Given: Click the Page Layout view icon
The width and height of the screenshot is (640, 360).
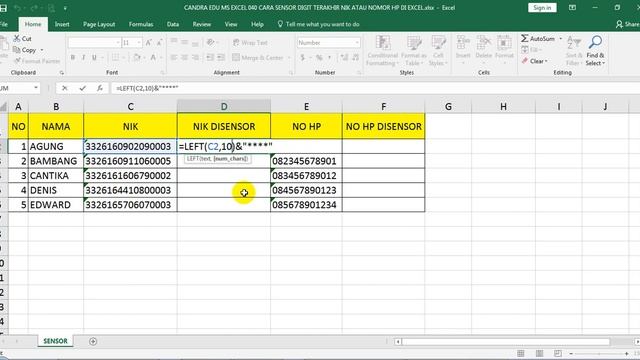Looking at the screenshot, I should click(x=539, y=353).
